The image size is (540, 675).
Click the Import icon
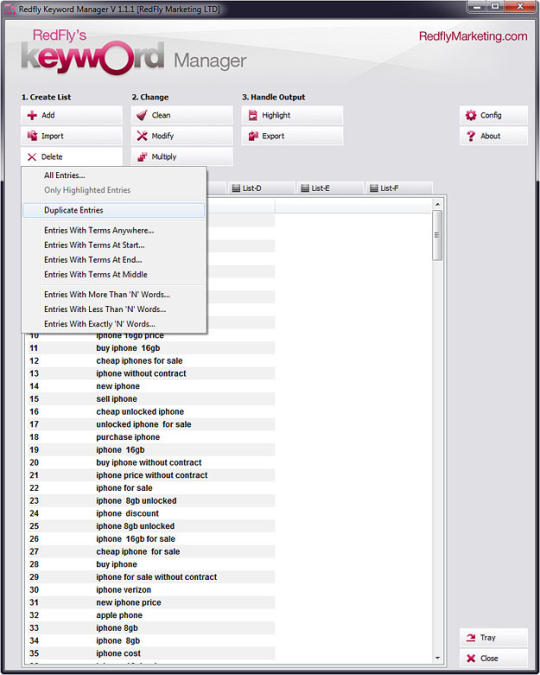click(x=32, y=136)
